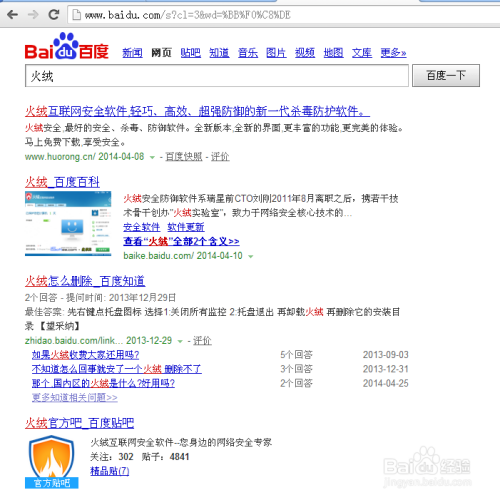Reload the page with refresh icon
The width and height of the screenshot is (500, 500).
click(53, 15)
